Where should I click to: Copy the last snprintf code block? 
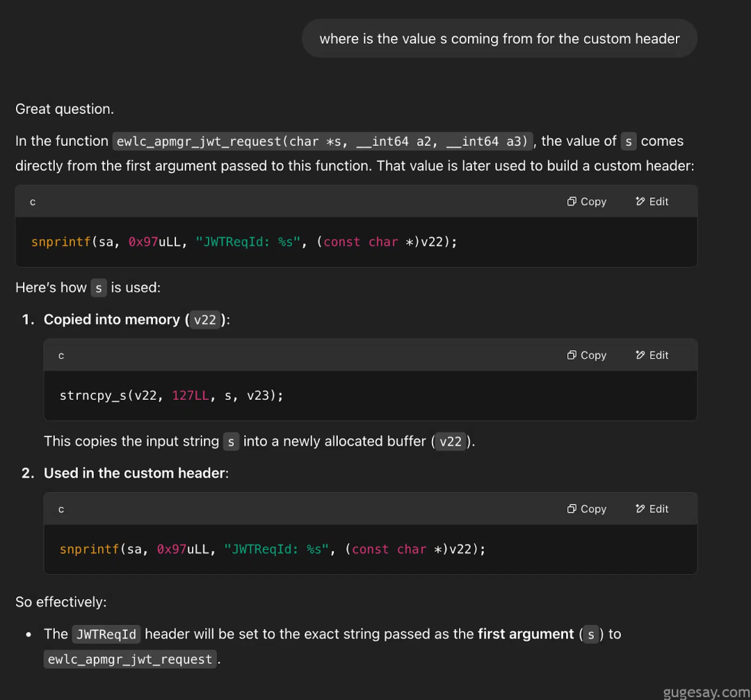[586, 509]
